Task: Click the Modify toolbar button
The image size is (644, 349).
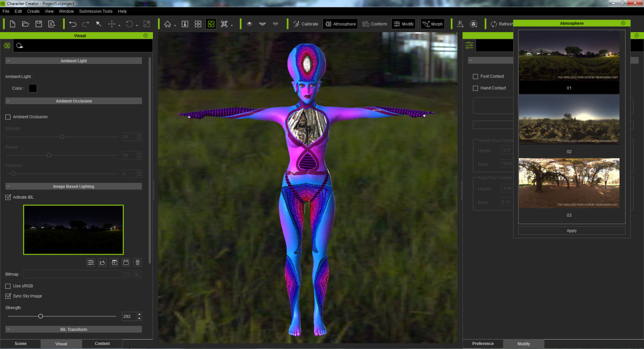Action: (x=404, y=24)
